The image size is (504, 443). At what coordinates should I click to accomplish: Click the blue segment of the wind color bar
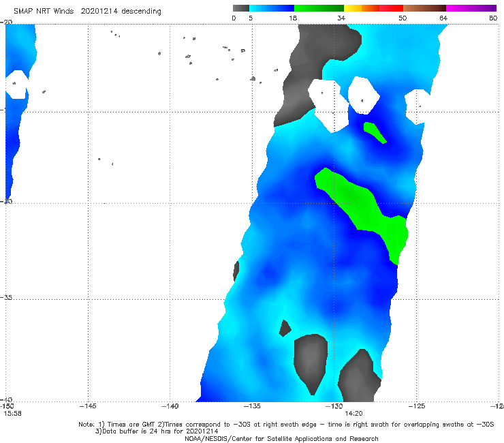point(272,8)
